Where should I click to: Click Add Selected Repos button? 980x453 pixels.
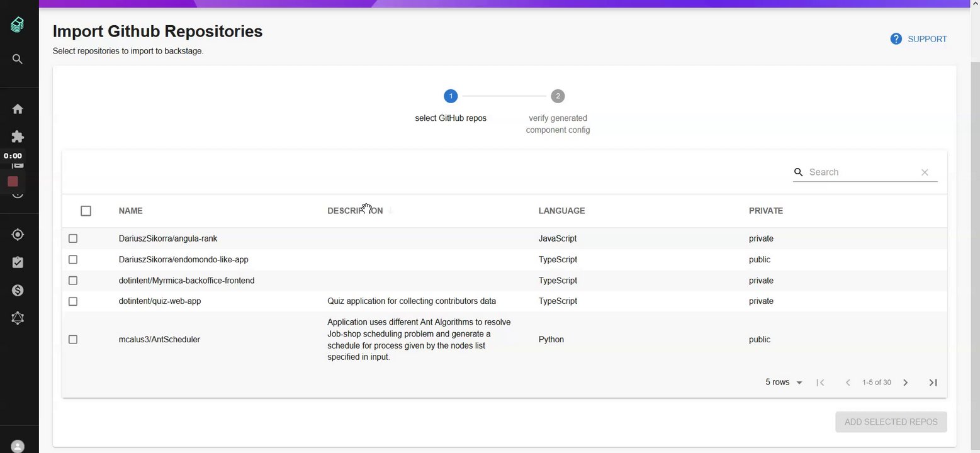click(x=891, y=422)
